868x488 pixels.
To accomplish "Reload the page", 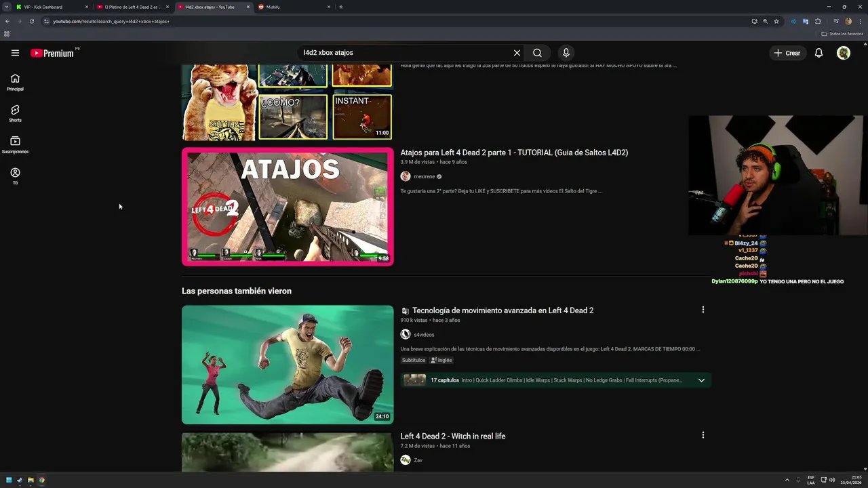I will [31, 21].
